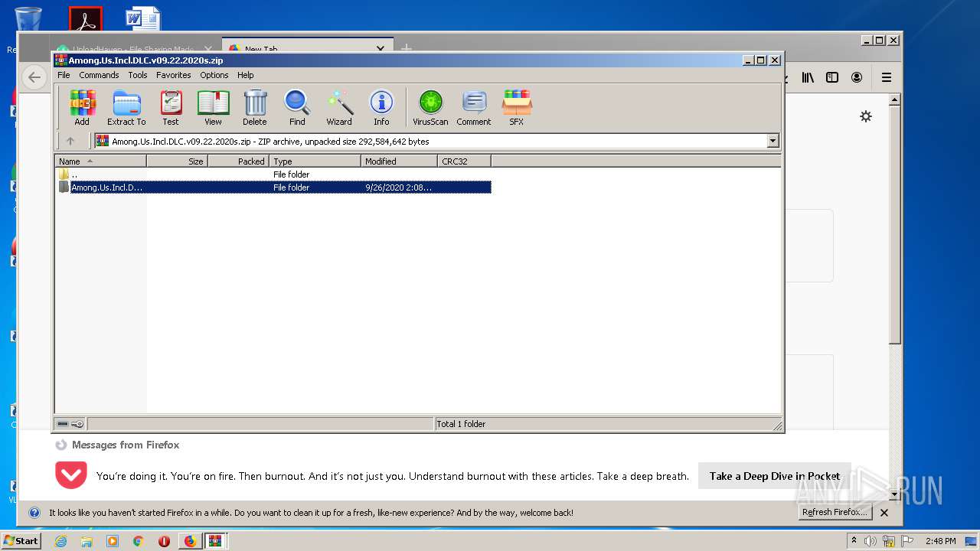
Task: Click the Pocket logo icon
Action: (x=71, y=475)
